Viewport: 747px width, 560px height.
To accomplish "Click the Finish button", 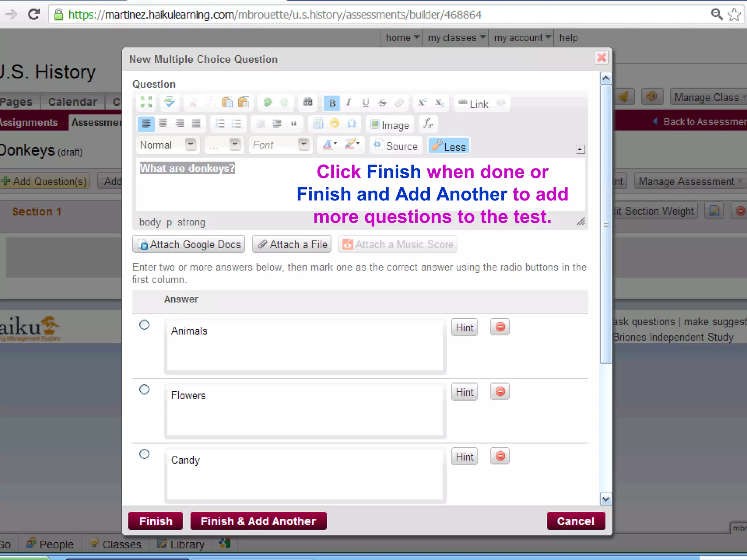I will pos(156,521).
